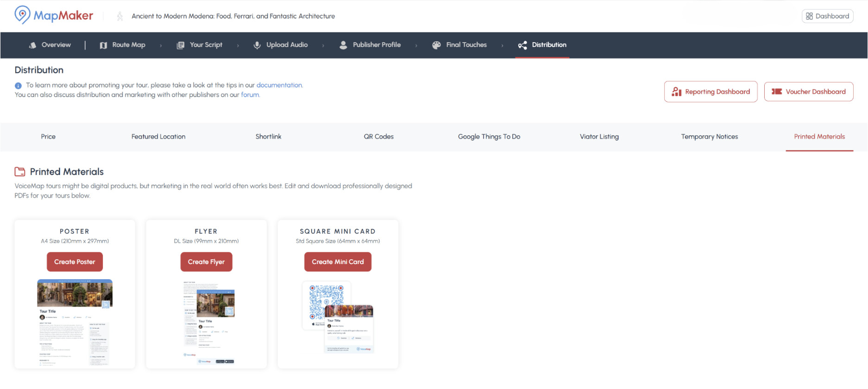
Task: Click the Square Mini Card preview image
Action: [338, 317]
